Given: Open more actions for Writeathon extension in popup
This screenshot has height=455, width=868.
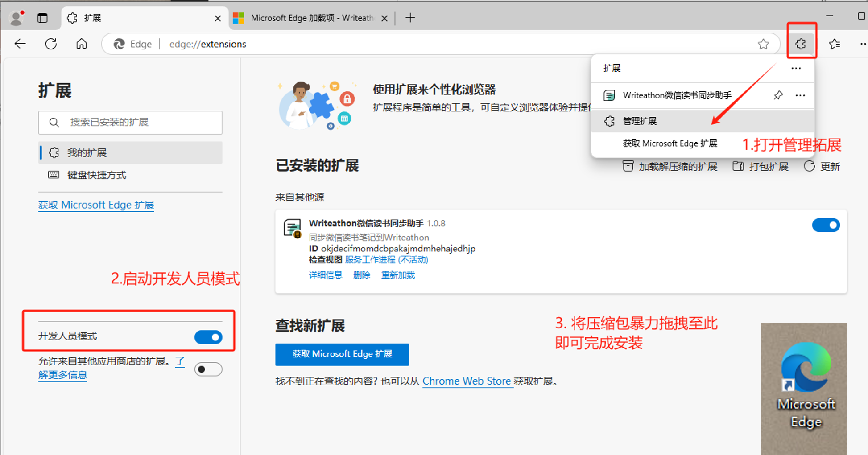Looking at the screenshot, I should click(x=800, y=95).
